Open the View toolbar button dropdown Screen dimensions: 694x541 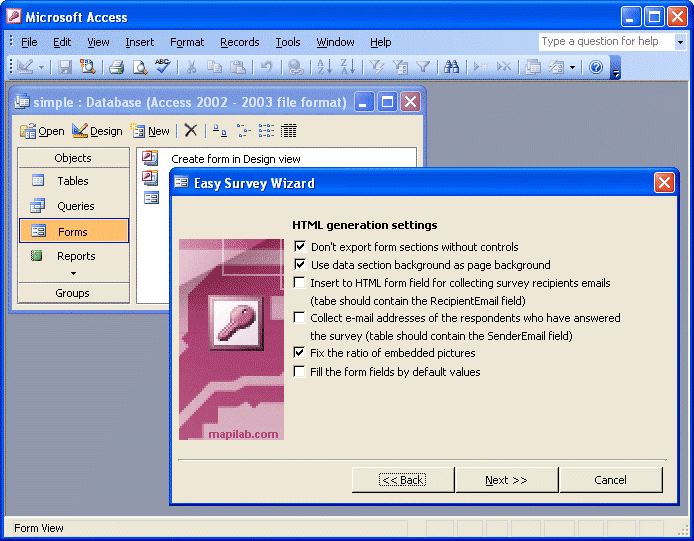(x=41, y=67)
